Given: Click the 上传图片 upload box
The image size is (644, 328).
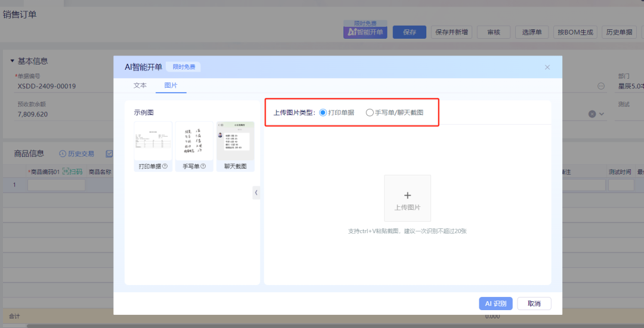Looking at the screenshot, I should (x=407, y=198).
